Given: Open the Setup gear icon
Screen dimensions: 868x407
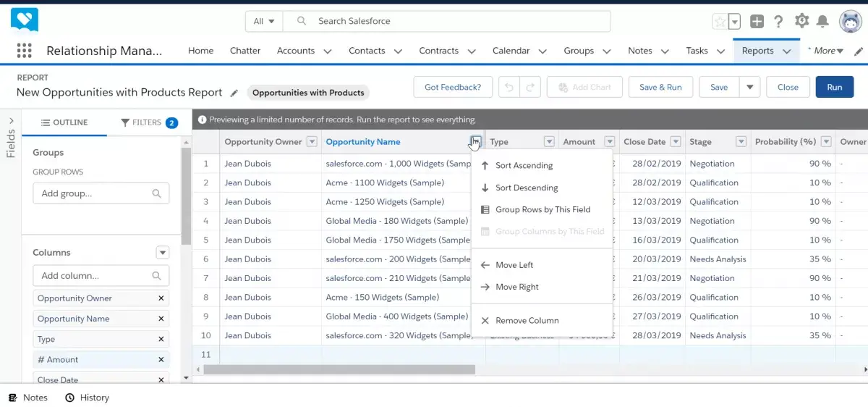Looking at the screenshot, I should 801,22.
